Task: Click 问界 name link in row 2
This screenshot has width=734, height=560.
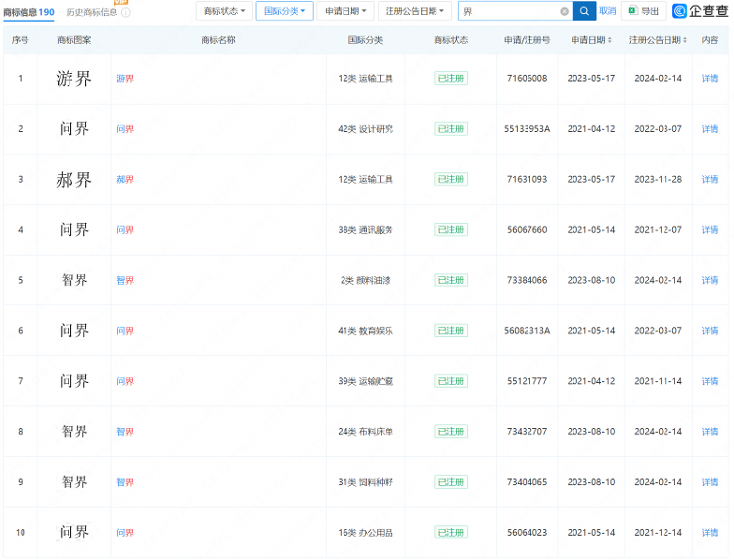Action: 125,129
